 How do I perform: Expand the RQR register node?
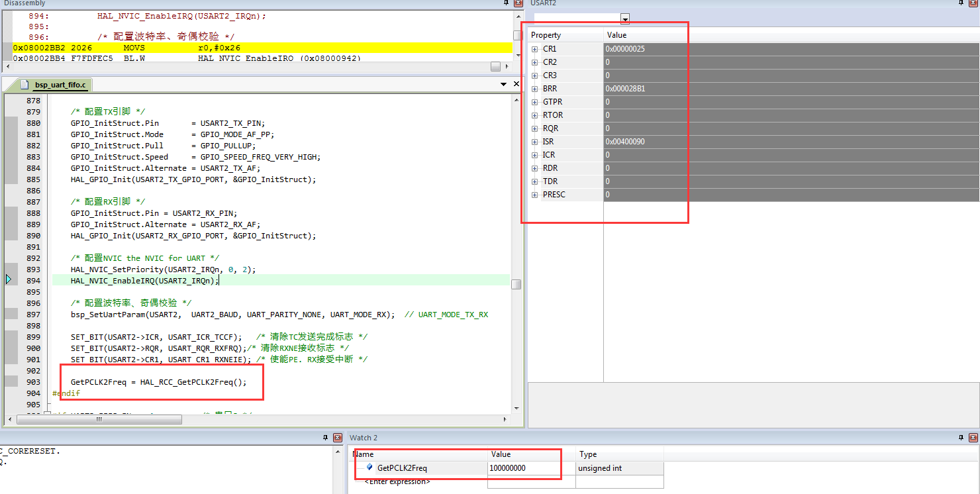[x=535, y=128]
